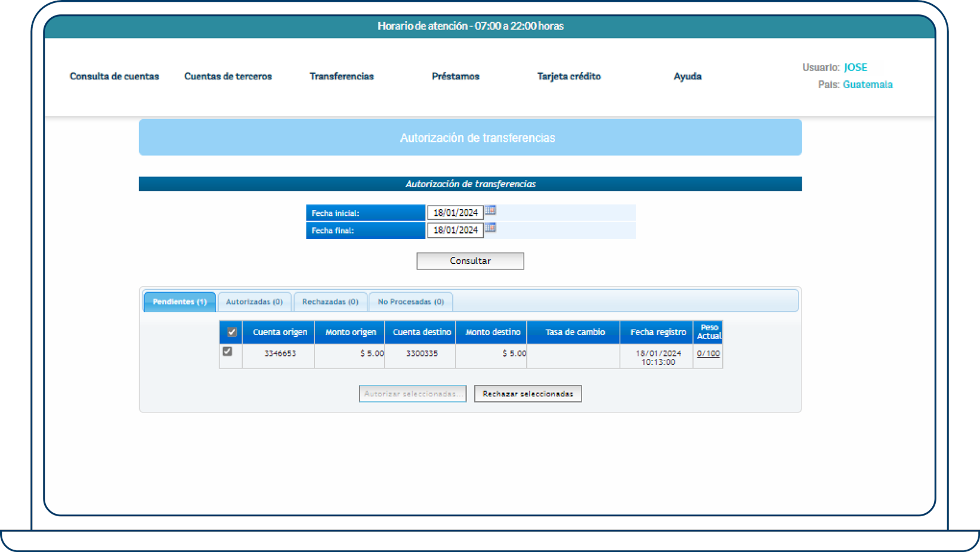Screen dimensions: 980x552
Task: Click the Fecha final date field
Action: [x=455, y=230]
